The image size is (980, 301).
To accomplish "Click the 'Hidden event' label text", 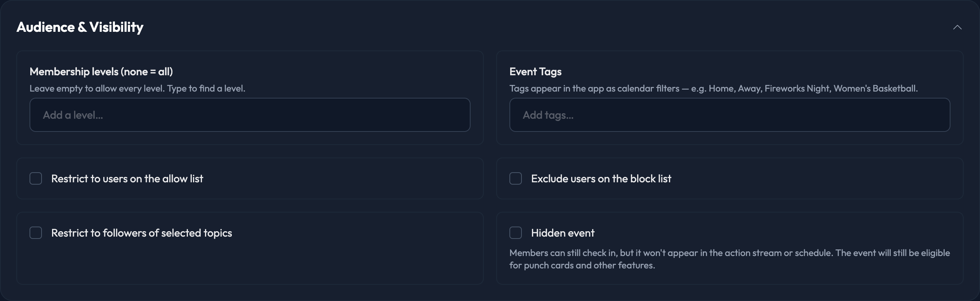I will click(563, 233).
